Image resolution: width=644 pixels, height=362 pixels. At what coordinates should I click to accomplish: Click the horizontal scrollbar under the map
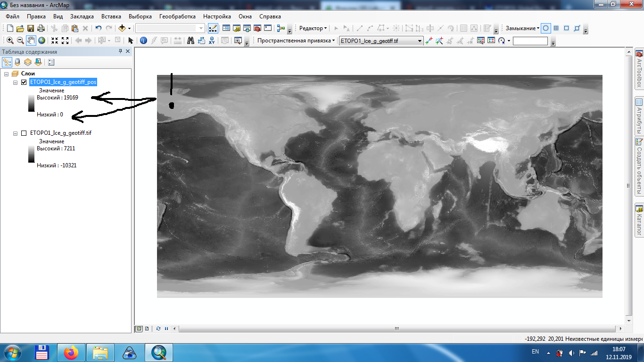396,329
